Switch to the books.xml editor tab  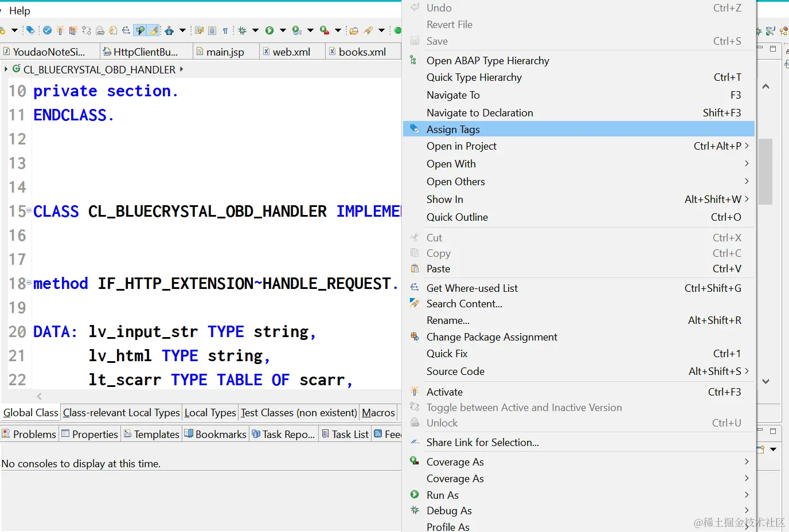click(362, 52)
